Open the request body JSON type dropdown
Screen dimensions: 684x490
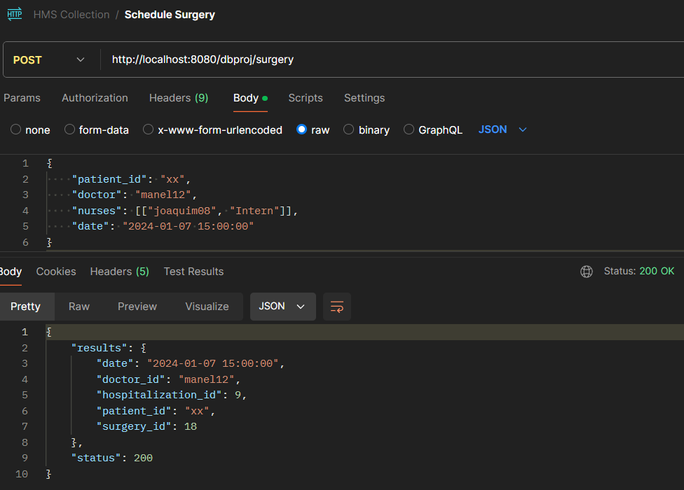(x=503, y=130)
